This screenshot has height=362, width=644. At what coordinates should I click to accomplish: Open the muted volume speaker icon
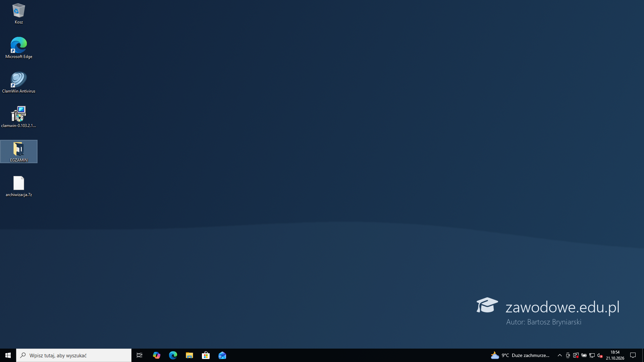(600, 355)
